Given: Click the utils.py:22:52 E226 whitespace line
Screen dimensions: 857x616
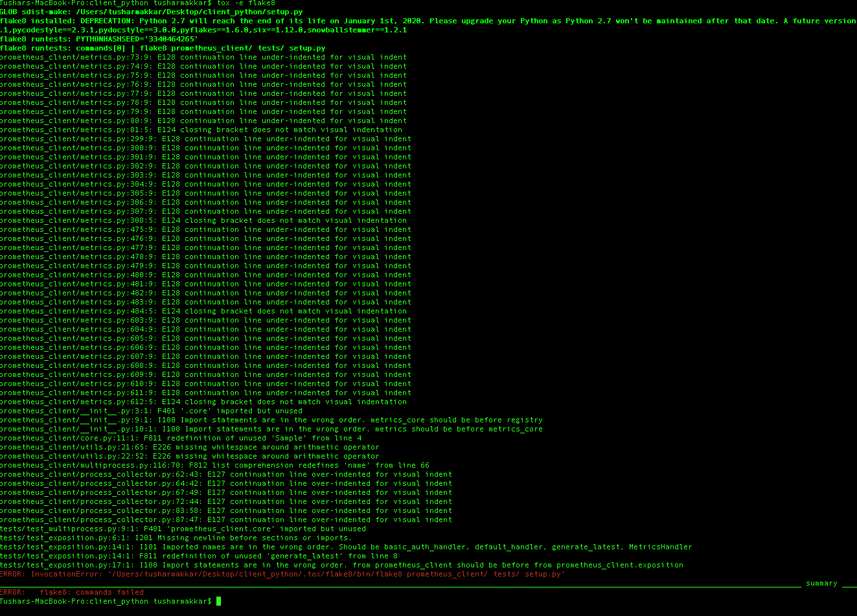Looking at the screenshot, I should (190, 457).
